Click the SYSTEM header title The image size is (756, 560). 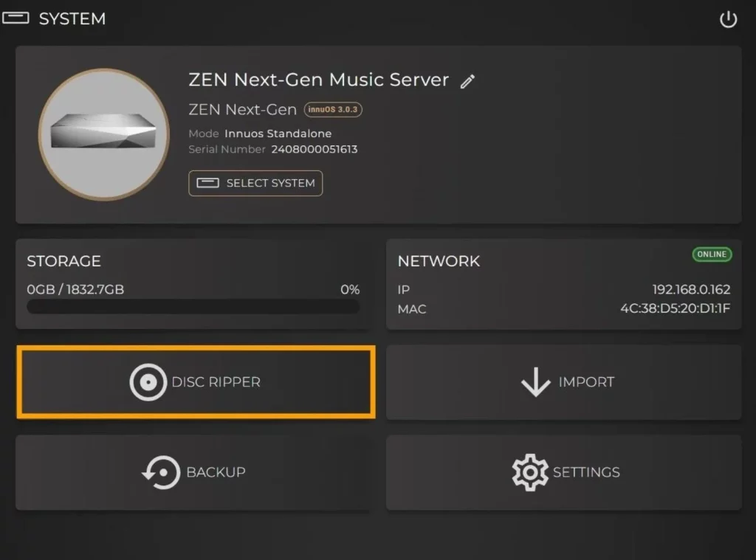72,18
